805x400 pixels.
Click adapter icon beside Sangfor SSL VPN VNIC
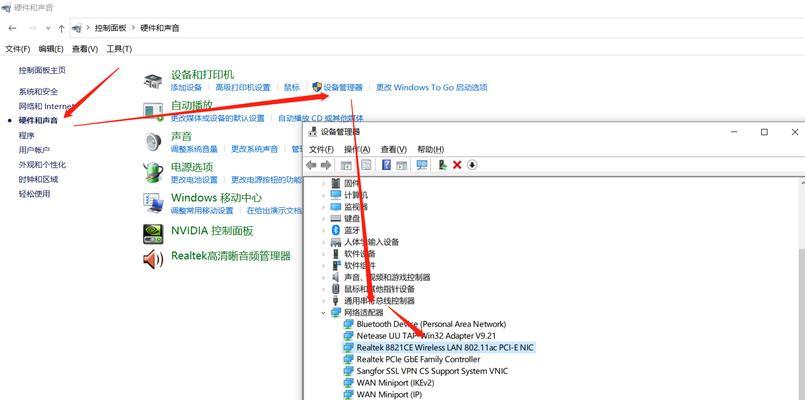[349, 371]
